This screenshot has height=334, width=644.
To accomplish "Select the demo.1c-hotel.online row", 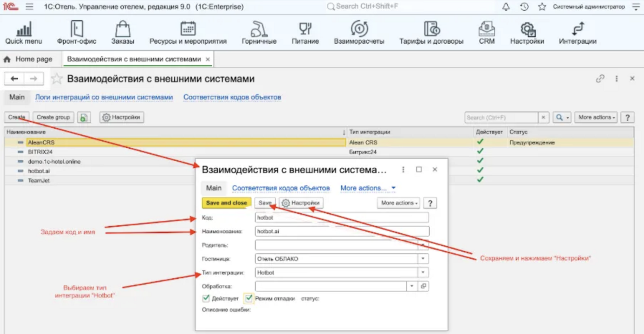I will pos(100,161).
